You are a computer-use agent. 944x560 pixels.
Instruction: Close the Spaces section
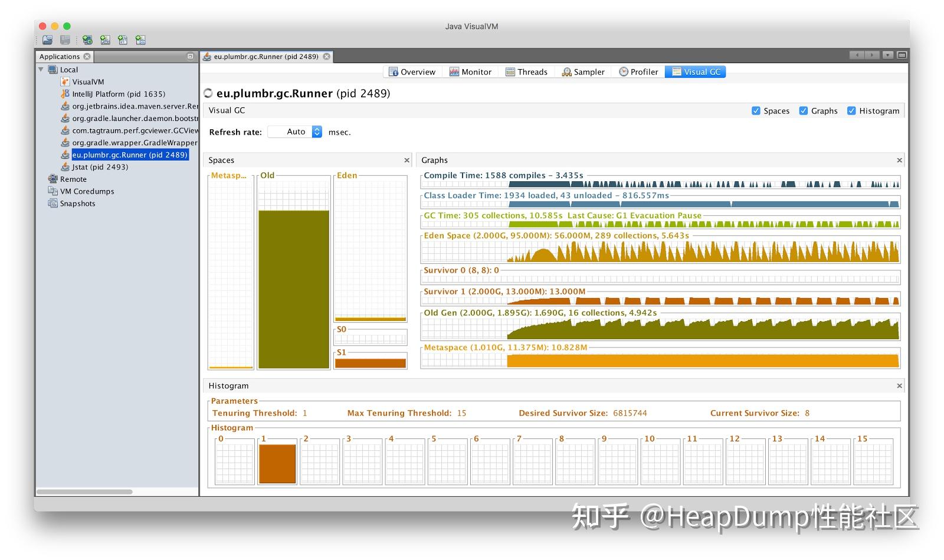(x=407, y=161)
